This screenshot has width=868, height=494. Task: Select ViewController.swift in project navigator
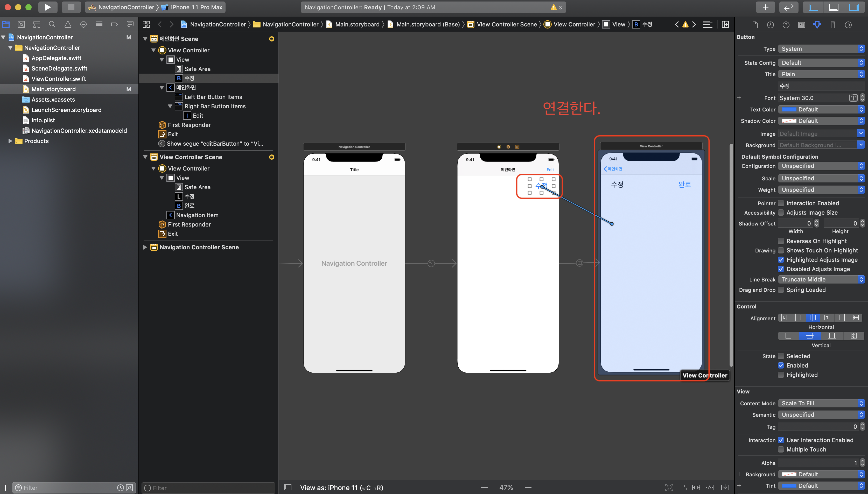coord(58,79)
